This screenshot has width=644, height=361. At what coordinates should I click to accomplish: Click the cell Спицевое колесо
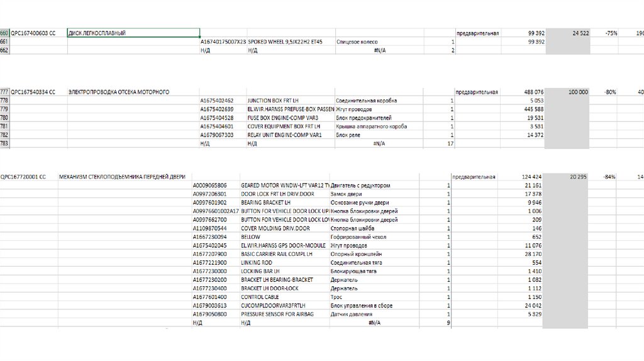379,42
